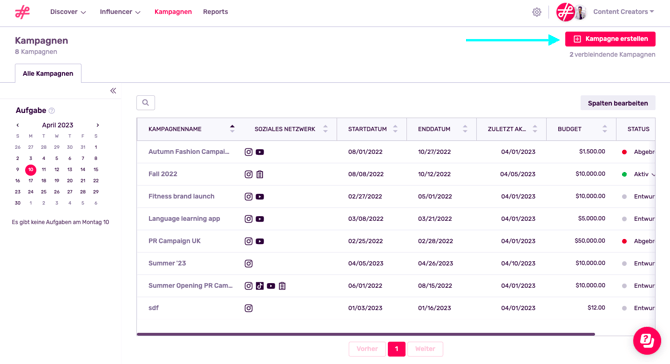
Task: Sort table by Zuletzt Ak.. column
Action: (x=535, y=129)
